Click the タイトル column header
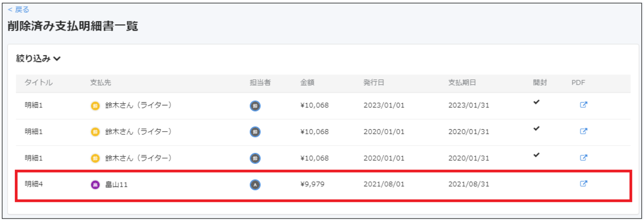The height and width of the screenshot is (223, 644). (x=39, y=83)
